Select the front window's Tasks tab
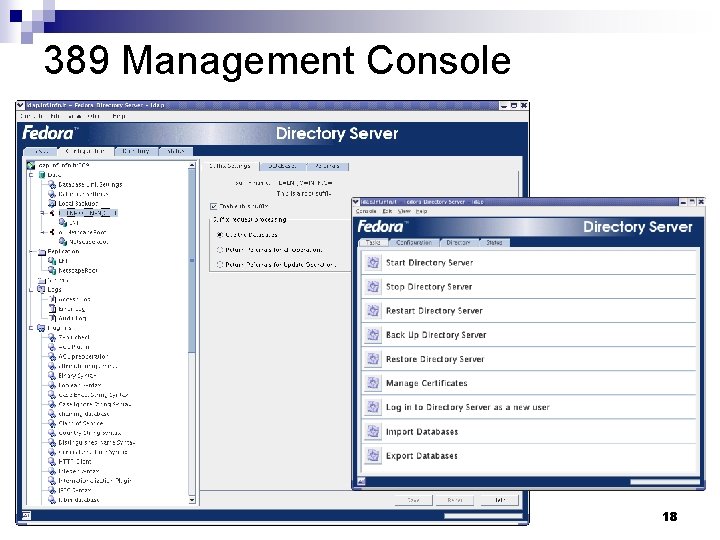 click(373, 243)
